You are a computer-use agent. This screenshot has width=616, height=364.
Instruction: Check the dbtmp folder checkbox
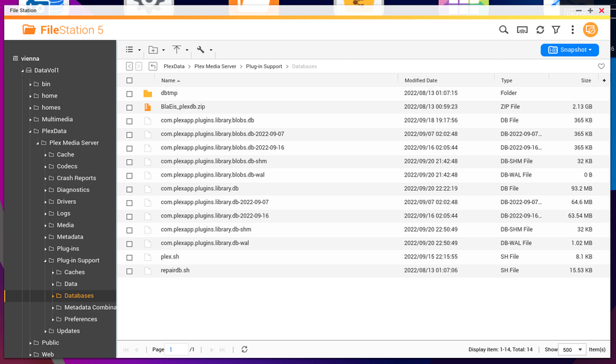point(129,94)
